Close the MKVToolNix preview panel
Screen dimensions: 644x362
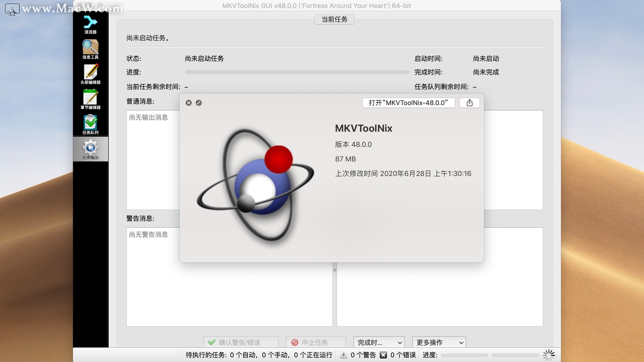189,103
